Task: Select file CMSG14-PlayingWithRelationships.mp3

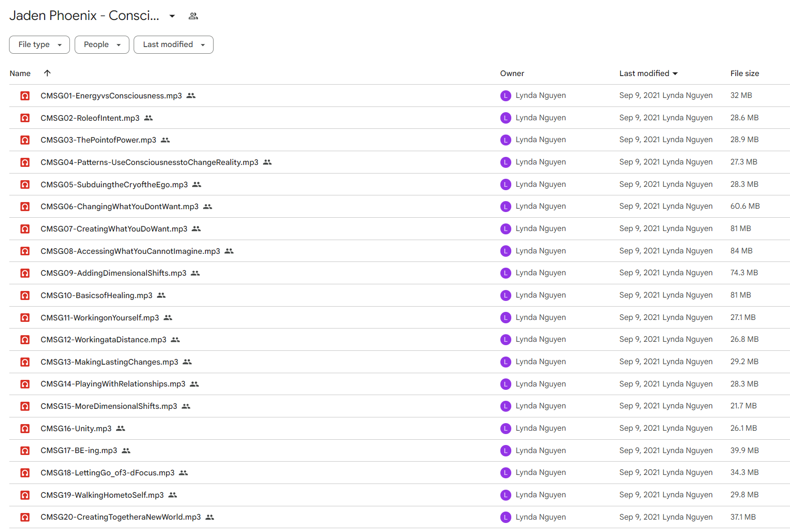Action: pyautogui.click(x=113, y=384)
